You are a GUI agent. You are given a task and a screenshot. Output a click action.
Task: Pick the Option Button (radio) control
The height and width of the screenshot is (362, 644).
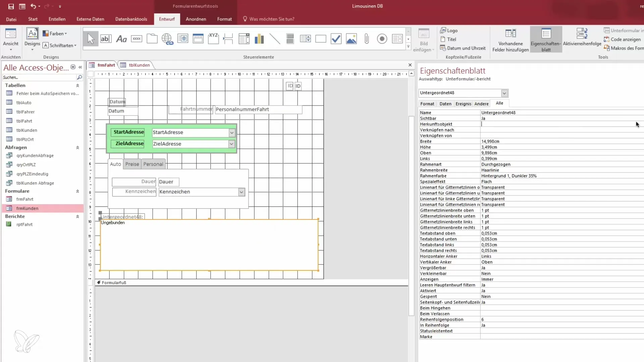tap(382, 39)
